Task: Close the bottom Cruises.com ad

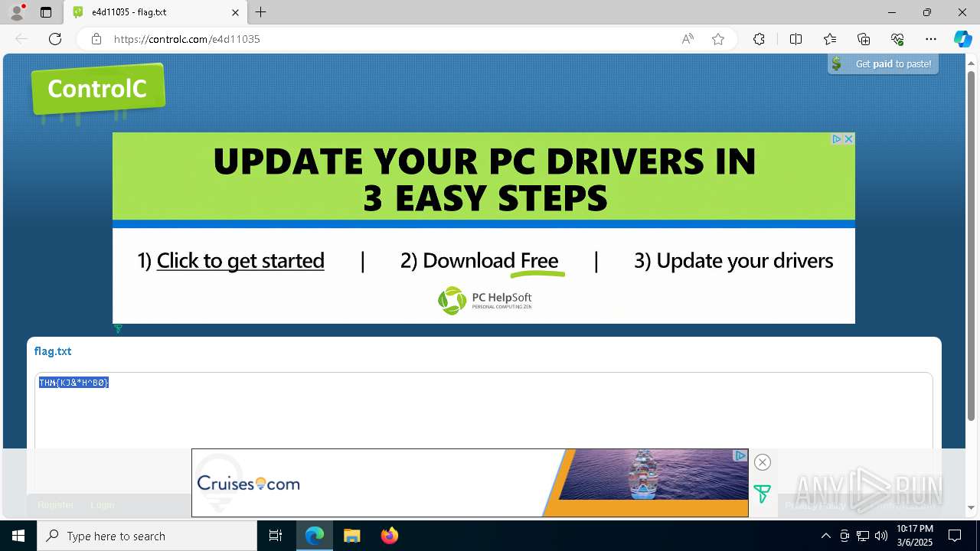Action: pos(762,462)
